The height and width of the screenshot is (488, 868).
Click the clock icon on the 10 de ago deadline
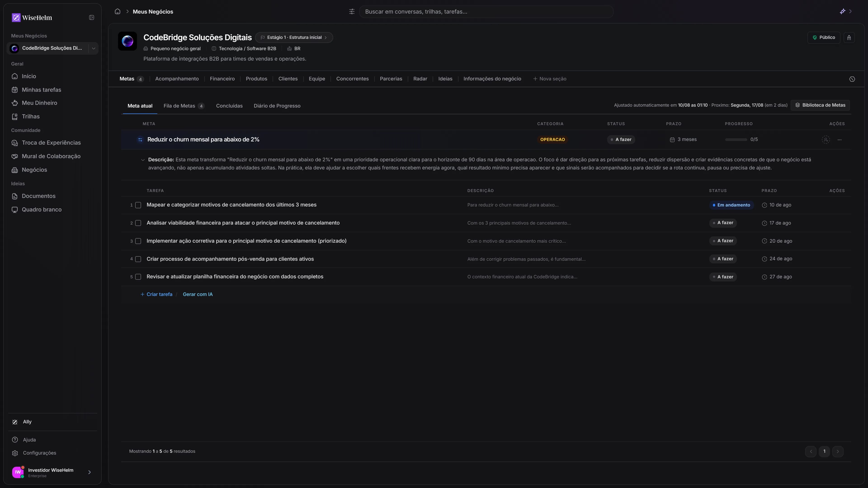(x=764, y=205)
